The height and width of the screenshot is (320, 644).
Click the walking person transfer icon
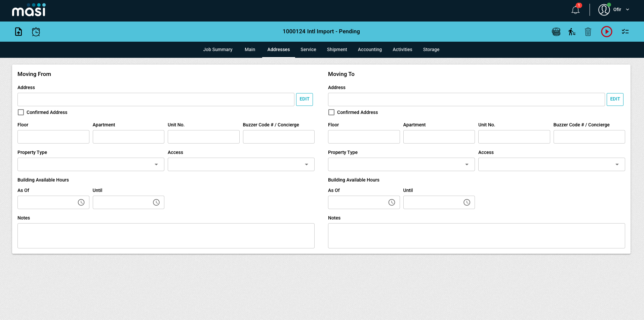click(x=572, y=32)
